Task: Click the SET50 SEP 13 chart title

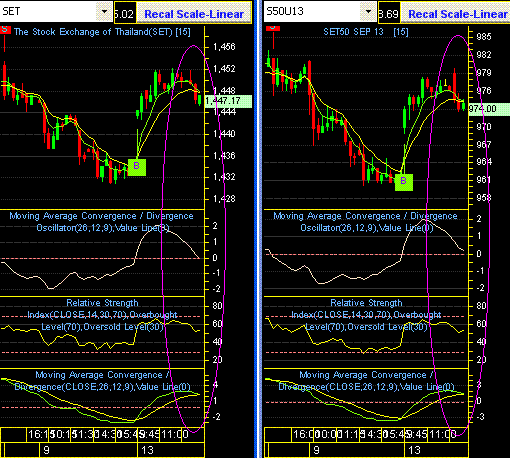Action: pyautogui.click(x=366, y=32)
